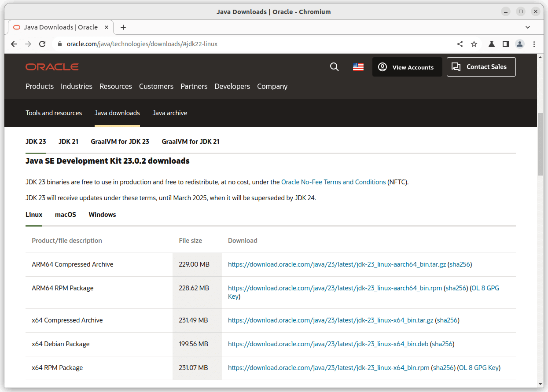Click the page vertical scrollbar thumb
This screenshot has height=392, width=548.
tap(540, 144)
